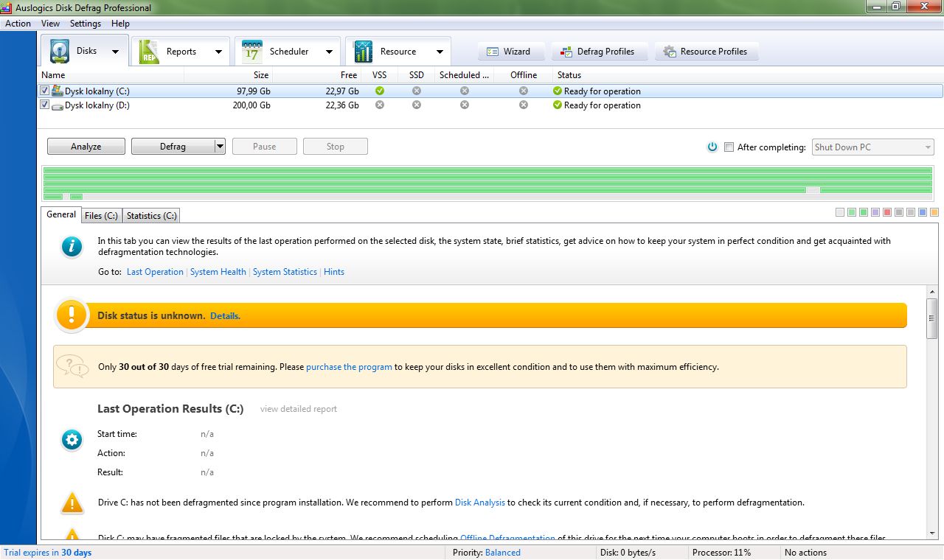Click the SSD status icon for drive C:
The width and height of the screenshot is (944, 560).
(417, 91)
